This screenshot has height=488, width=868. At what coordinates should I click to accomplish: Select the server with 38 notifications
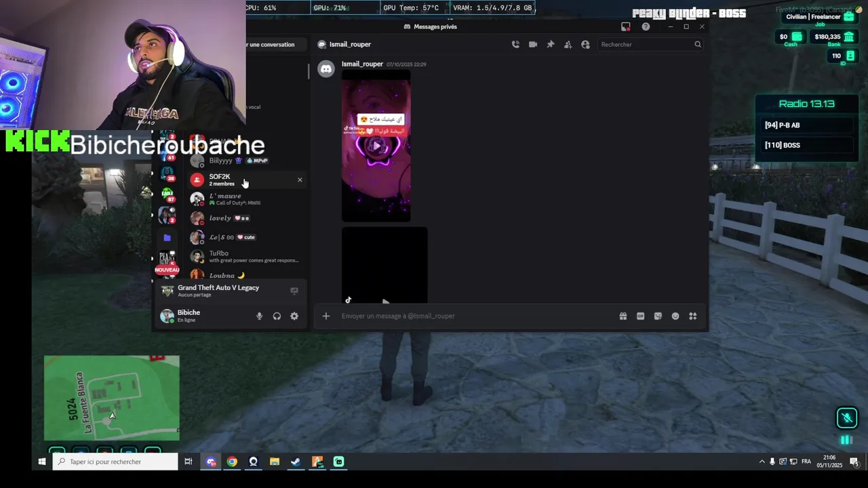tap(167, 174)
